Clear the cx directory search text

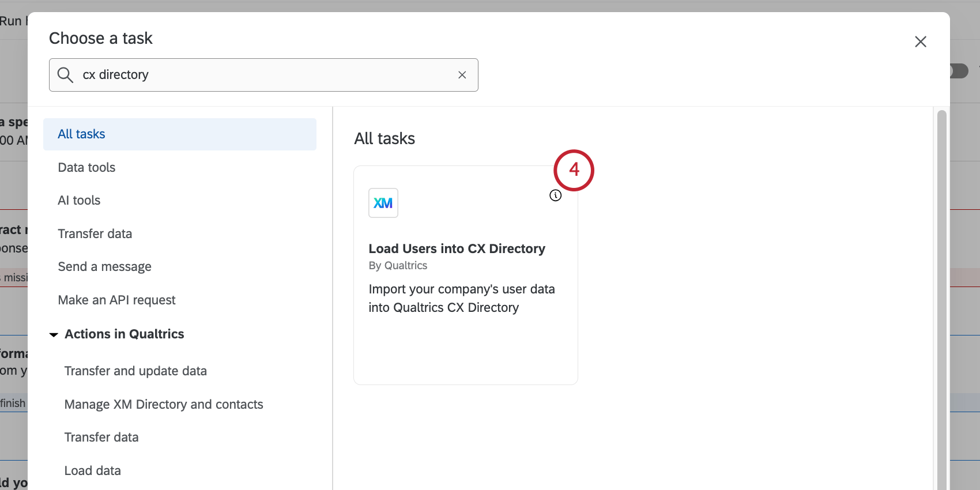point(462,75)
